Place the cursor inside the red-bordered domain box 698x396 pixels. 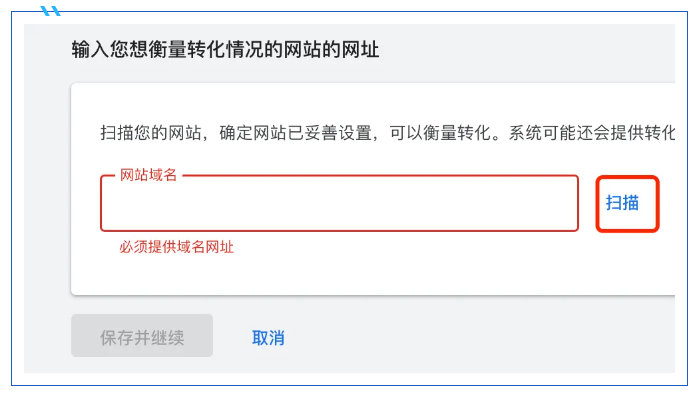point(339,203)
